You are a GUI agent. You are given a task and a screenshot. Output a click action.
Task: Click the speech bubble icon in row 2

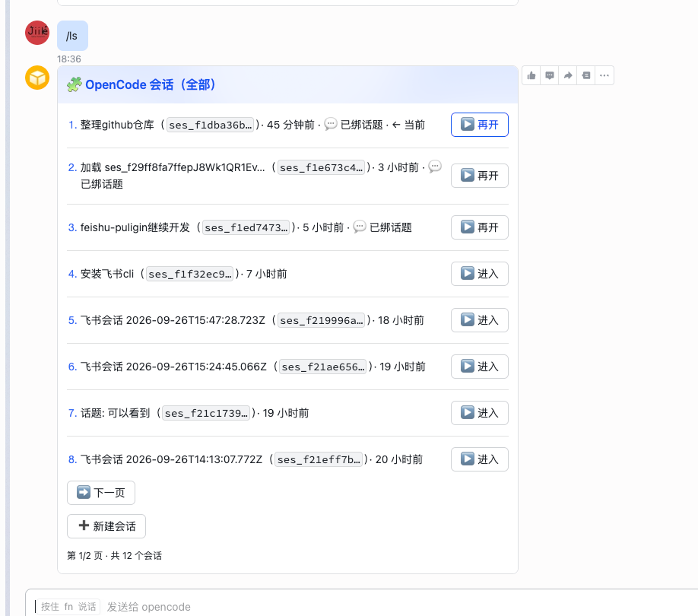[434, 167]
